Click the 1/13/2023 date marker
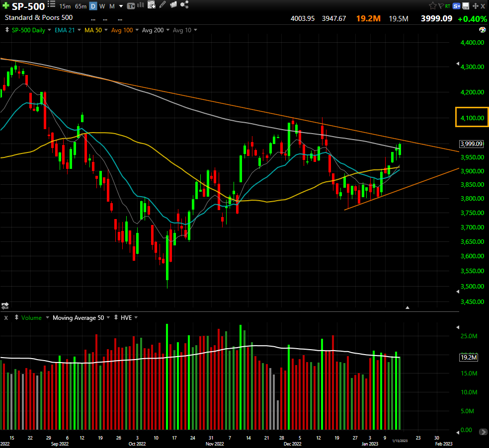 coord(400,441)
